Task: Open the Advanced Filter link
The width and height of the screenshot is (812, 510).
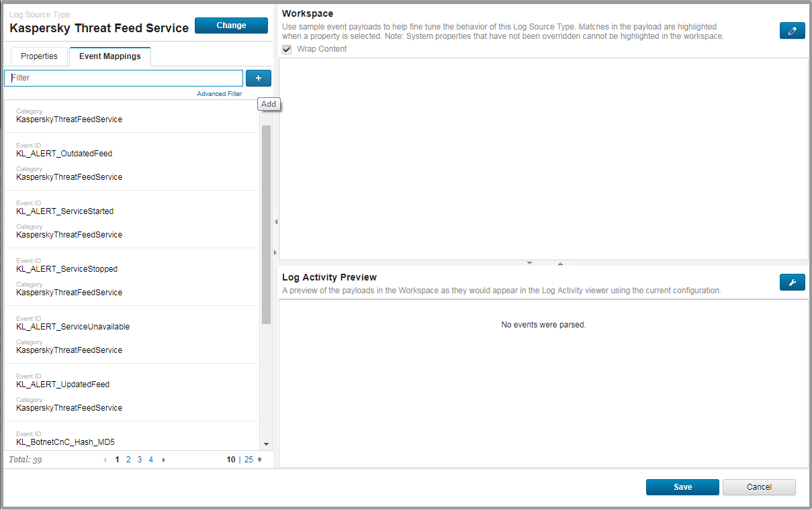Action: click(220, 94)
